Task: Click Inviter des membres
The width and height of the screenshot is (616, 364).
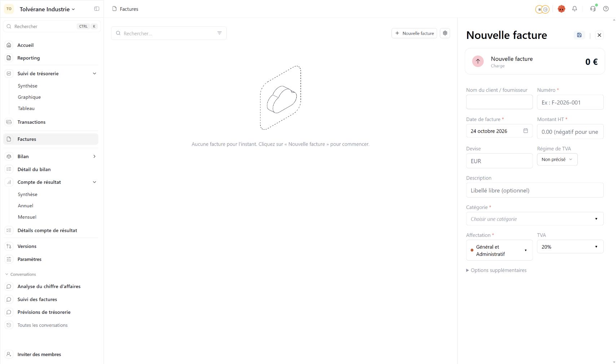Action: coord(51,355)
